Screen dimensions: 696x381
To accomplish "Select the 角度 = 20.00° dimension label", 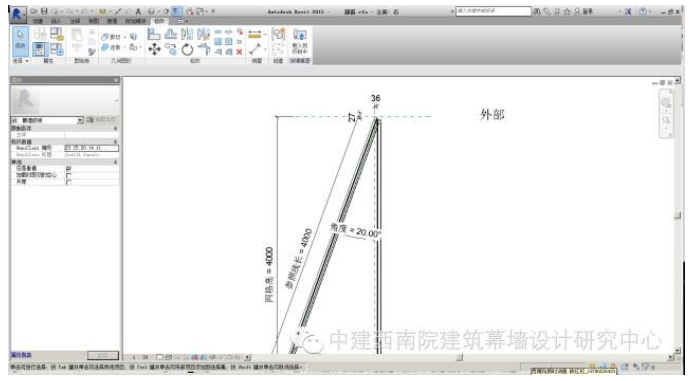I will pyautogui.click(x=355, y=230).
